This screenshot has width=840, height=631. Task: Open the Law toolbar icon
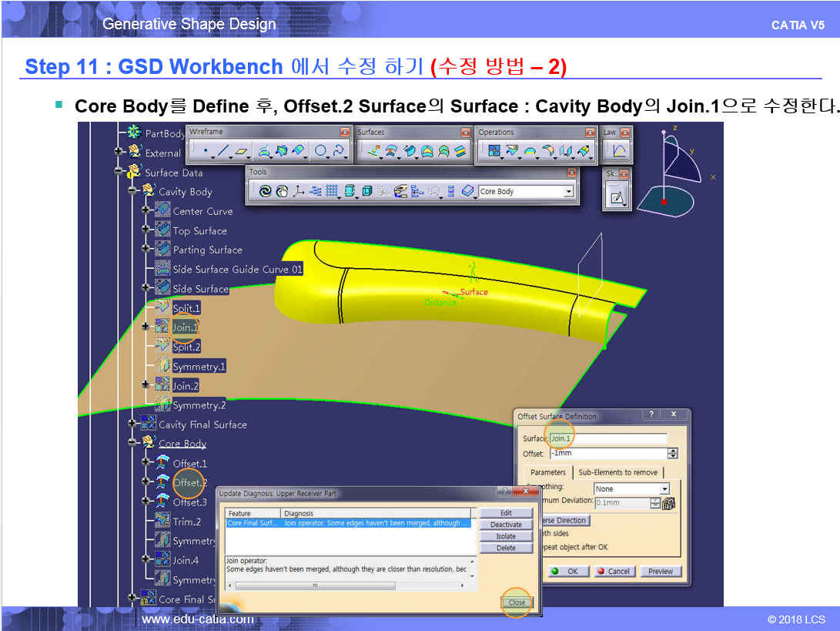[618, 151]
